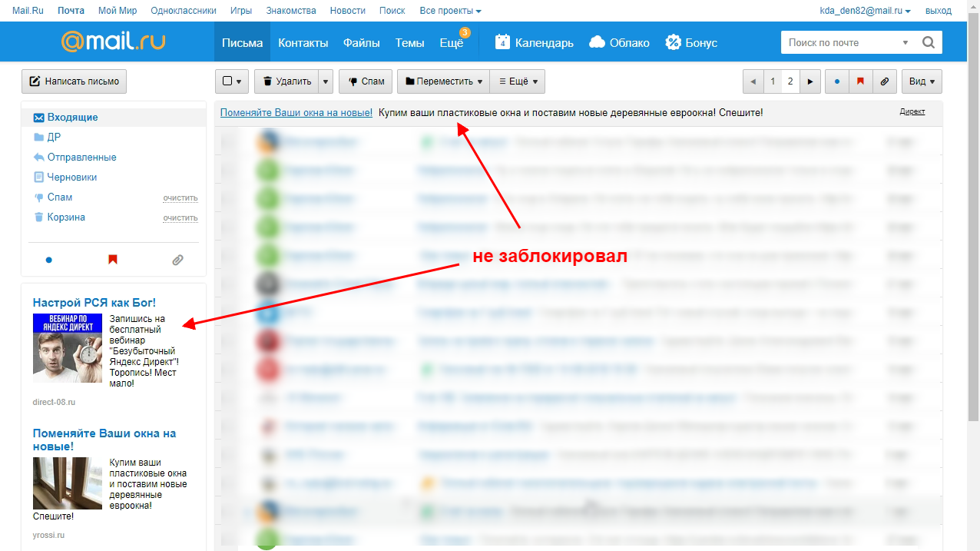
Task: Open the Почта link in the portal bar
Action: [x=71, y=11]
